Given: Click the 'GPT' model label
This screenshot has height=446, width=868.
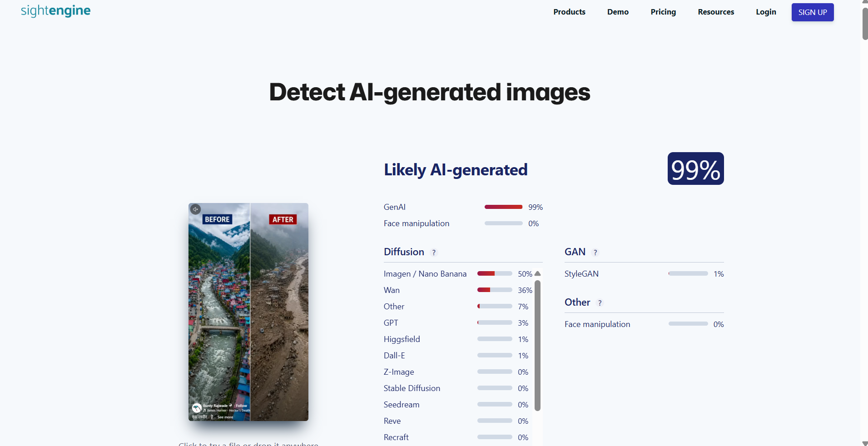Looking at the screenshot, I should tap(391, 323).
